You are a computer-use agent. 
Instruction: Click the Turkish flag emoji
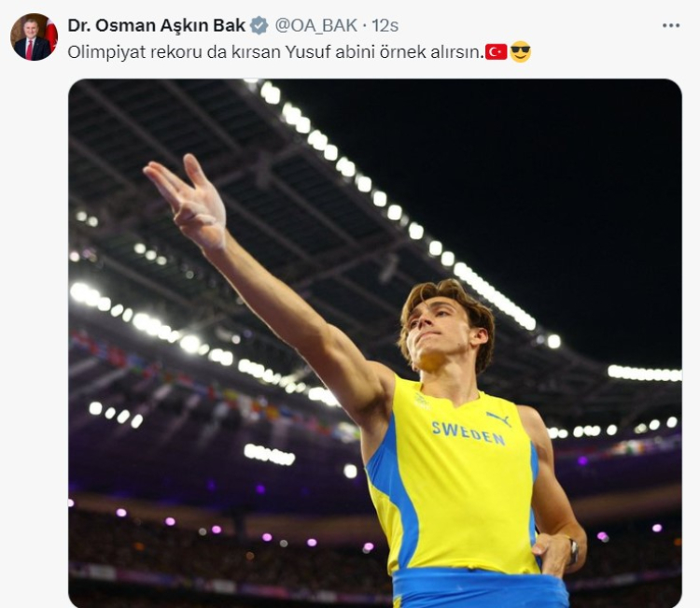click(x=497, y=52)
